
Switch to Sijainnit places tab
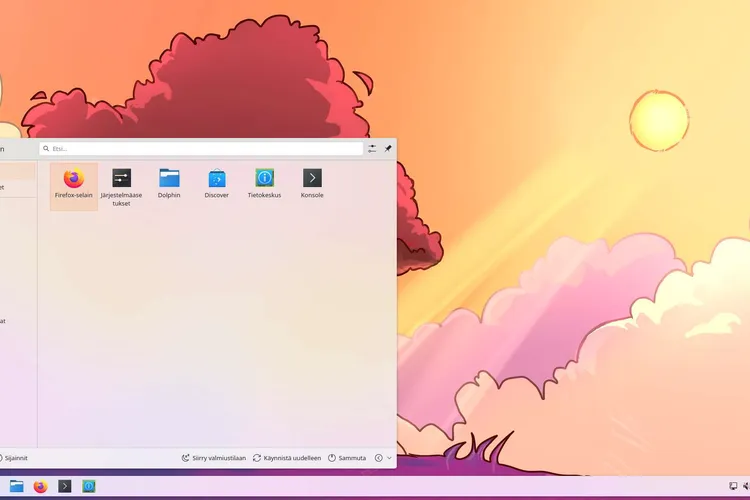pos(14,457)
